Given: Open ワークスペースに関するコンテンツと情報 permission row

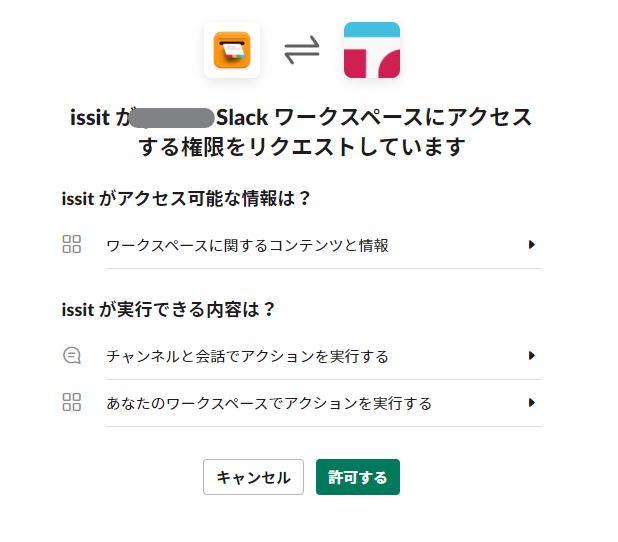Looking at the screenshot, I should coord(247,245).
